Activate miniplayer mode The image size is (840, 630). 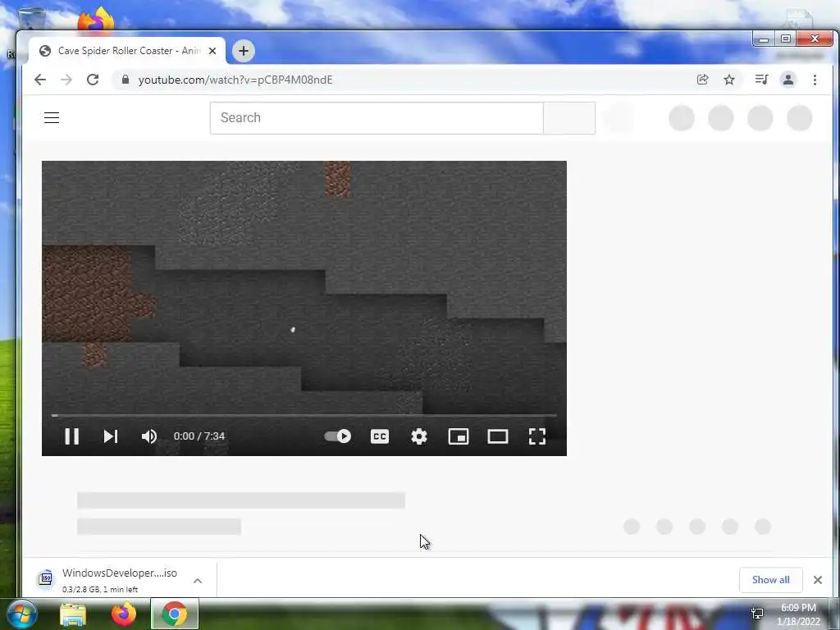pos(458,436)
